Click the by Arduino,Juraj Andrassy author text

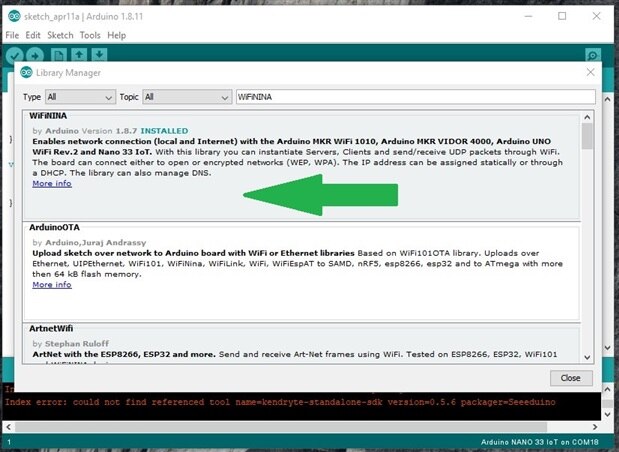coord(89,242)
